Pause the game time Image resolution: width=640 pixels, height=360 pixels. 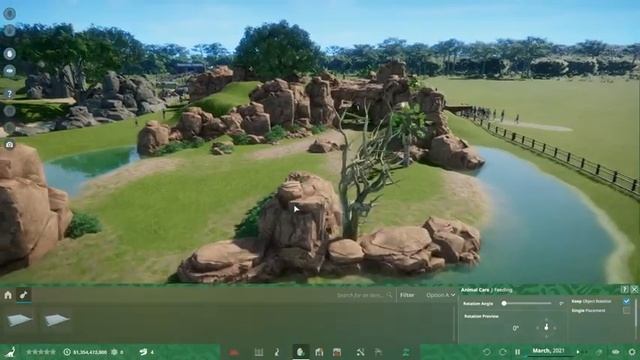(x=518, y=352)
